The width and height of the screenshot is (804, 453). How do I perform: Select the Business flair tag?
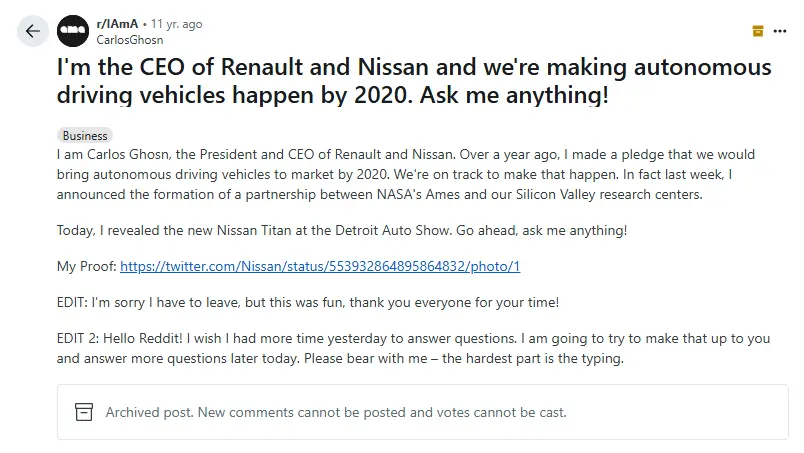coord(85,135)
